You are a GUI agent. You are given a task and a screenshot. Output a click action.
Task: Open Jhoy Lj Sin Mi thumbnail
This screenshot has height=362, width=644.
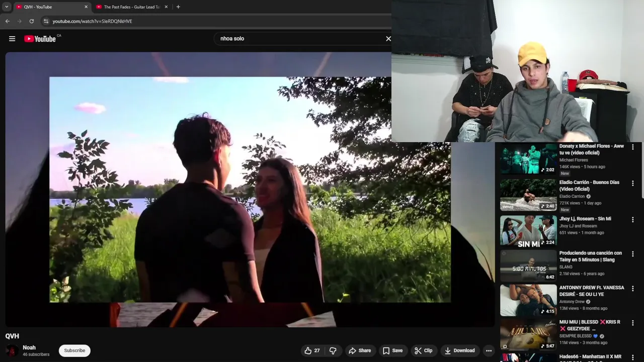click(528, 231)
